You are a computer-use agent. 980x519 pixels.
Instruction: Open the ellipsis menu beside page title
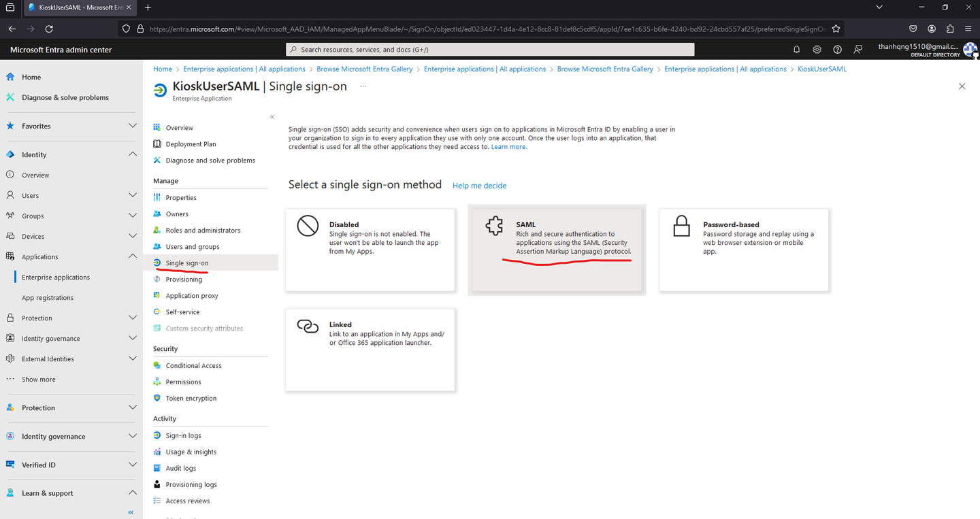[363, 86]
